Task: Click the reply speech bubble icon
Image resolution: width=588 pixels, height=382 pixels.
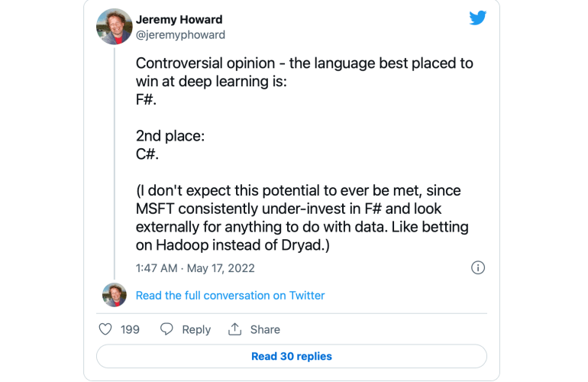Action: point(166,329)
